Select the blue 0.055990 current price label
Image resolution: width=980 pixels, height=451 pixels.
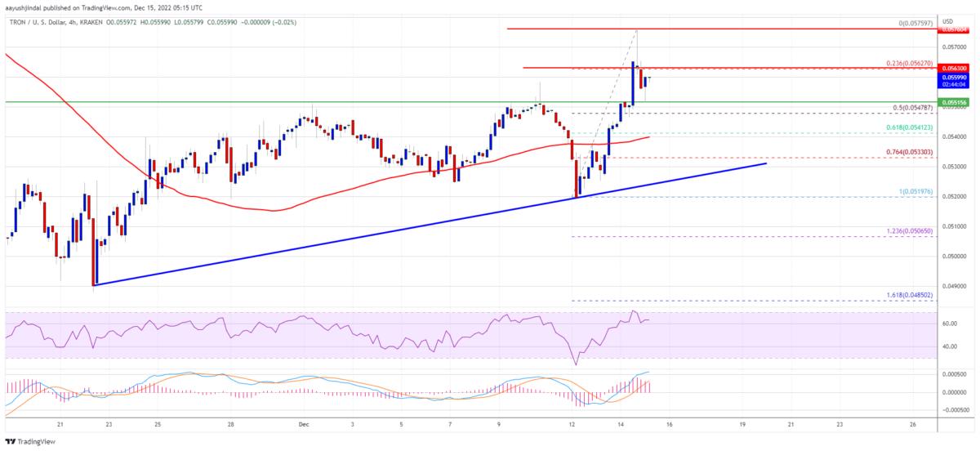click(954, 77)
